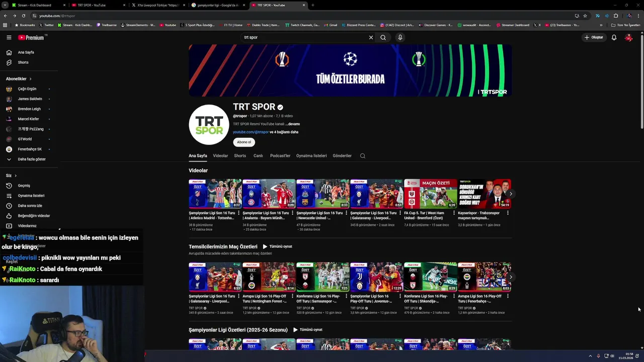The image size is (644, 362).
Task: Click the magnifier search button
Action: (x=383, y=37)
